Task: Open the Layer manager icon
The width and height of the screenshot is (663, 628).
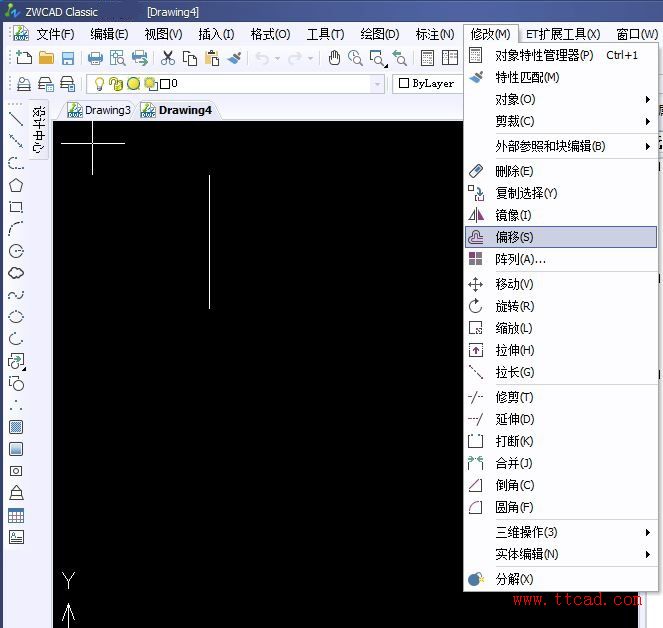Action: (24, 84)
